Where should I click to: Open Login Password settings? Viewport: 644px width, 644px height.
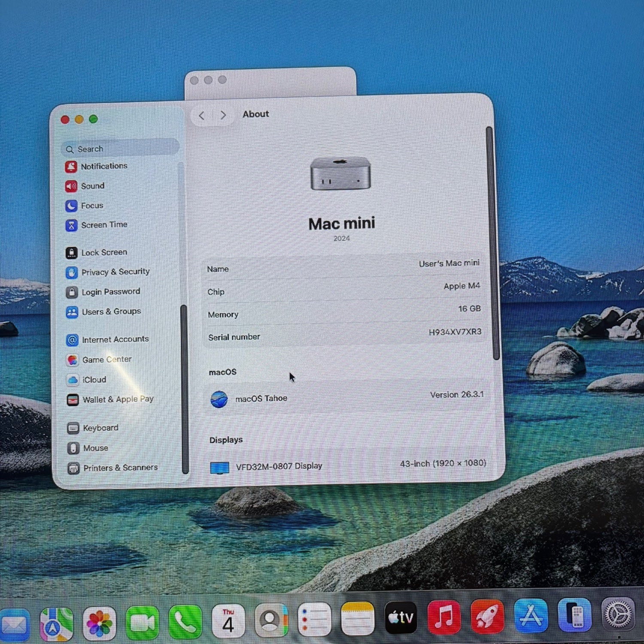click(x=103, y=292)
